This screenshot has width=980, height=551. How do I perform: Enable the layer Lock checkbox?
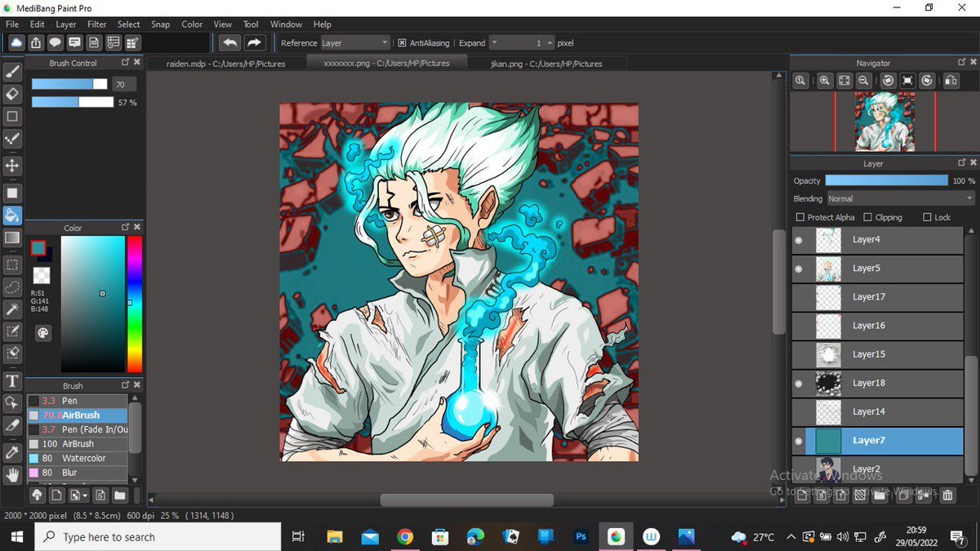[x=927, y=217]
